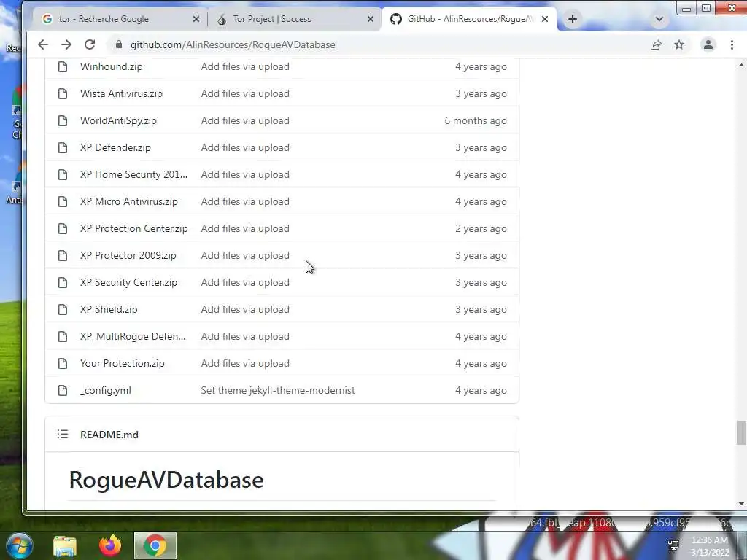Click the scrollbar up arrow
Image resolution: width=747 pixels, height=560 pixels.
point(741,65)
